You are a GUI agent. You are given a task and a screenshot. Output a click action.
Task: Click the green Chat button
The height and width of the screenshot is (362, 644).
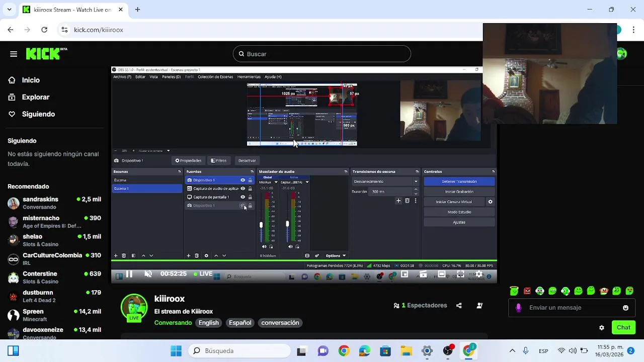pyautogui.click(x=623, y=328)
